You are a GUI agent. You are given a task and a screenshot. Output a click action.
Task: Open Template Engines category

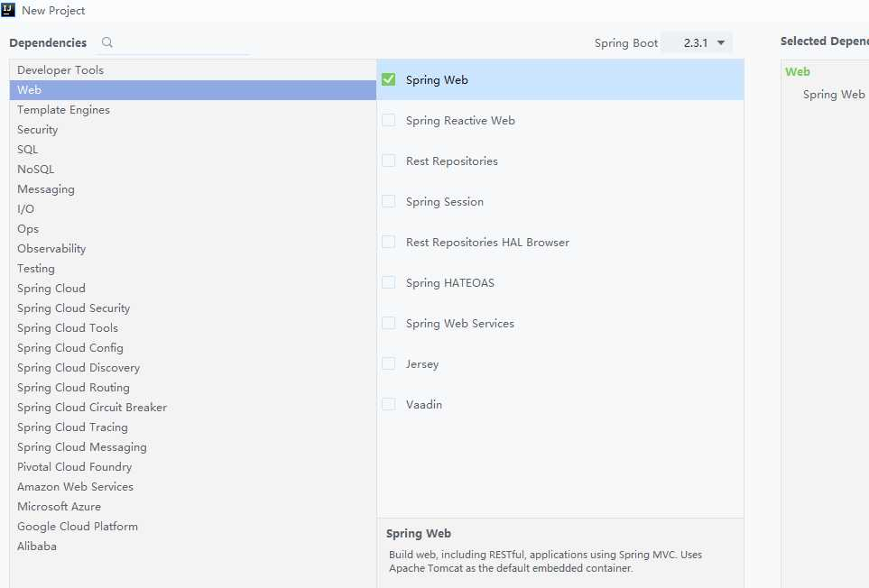tap(193, 110)
